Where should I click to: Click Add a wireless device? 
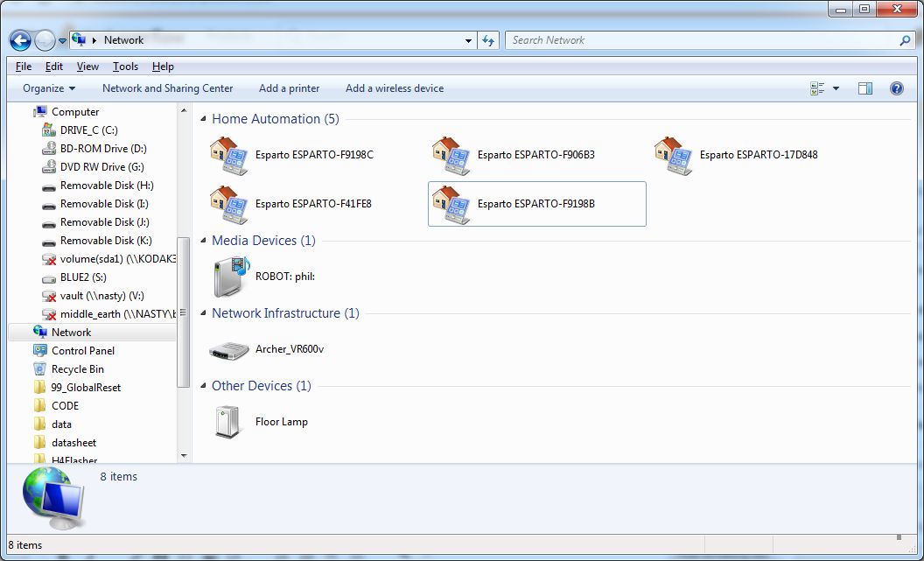[395, 88]
